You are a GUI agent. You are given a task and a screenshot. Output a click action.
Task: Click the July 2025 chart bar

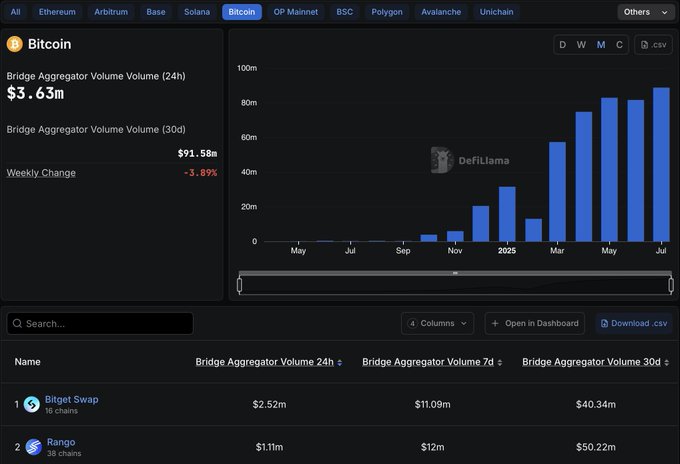(x=661, y=164)
